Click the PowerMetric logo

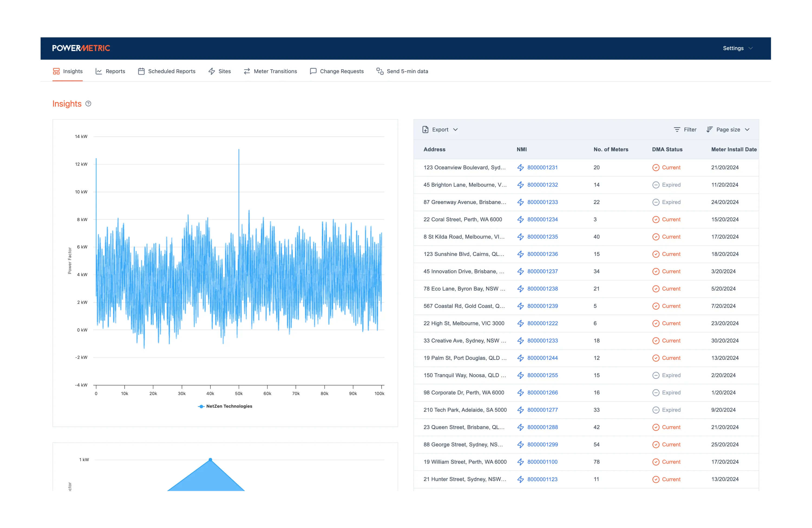(81, 48)
